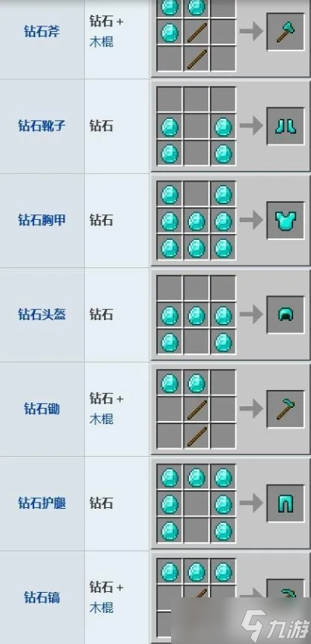Click the middle stick in the hoe recipe grid
Viewport: 311px width, 644px height.
point(197,410)
